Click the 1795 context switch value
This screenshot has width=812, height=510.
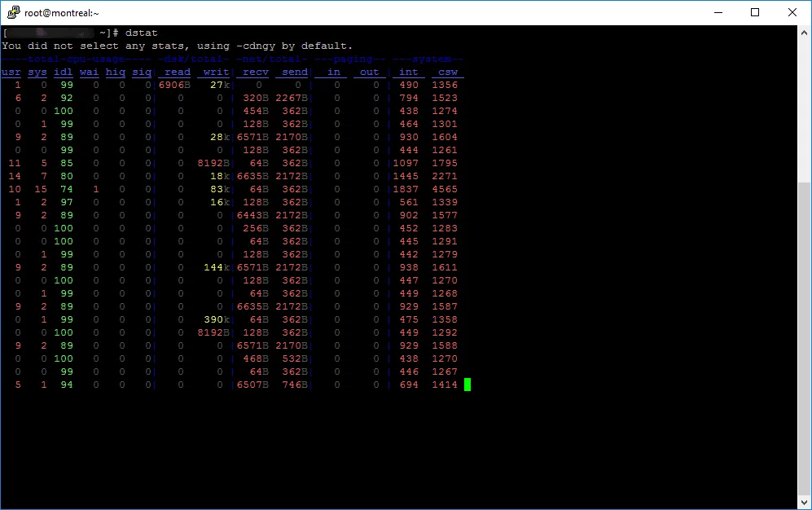coord(445,163)
